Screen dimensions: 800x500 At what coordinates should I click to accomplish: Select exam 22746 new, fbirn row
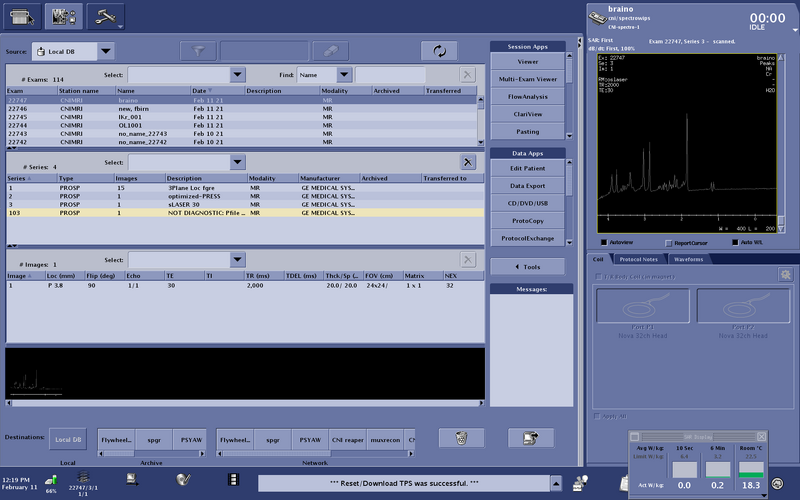click(242, 109)
